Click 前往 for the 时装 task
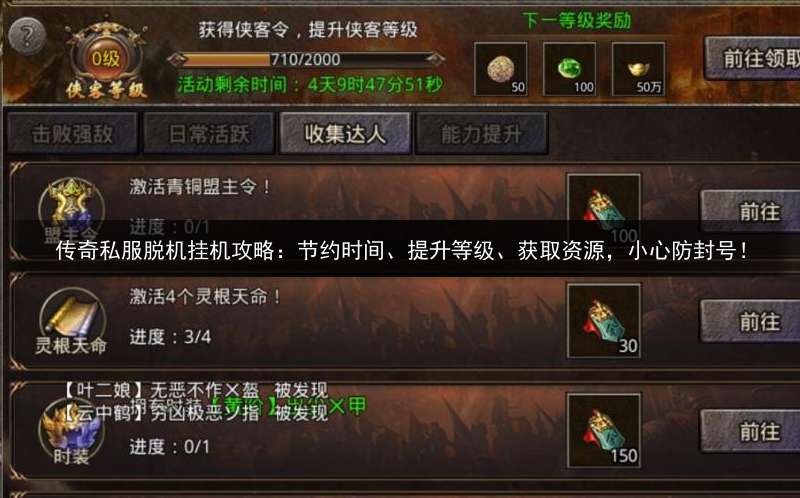 tap(751, 432)
